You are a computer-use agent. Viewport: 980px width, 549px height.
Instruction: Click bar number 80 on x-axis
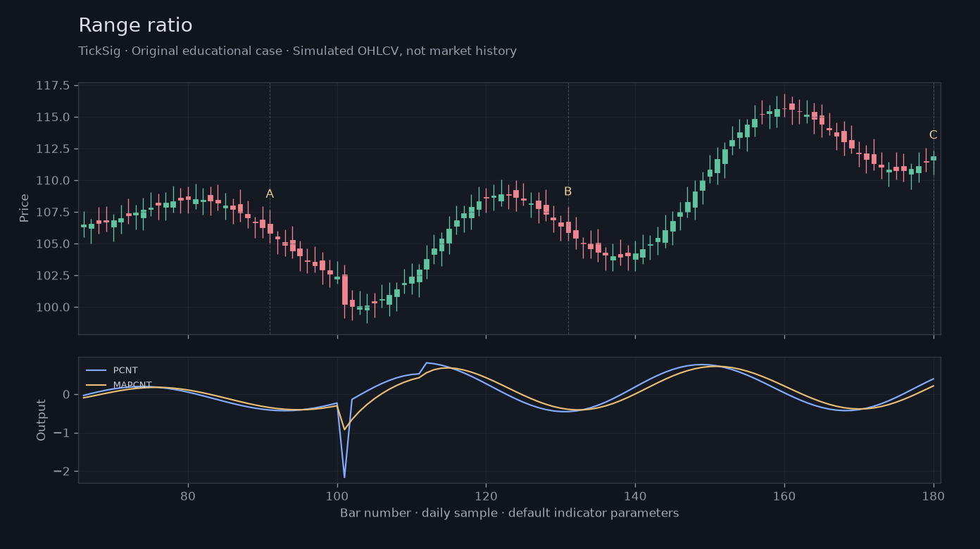[188, 496]
